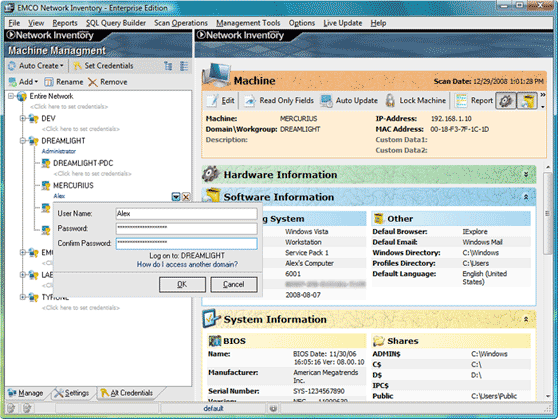Click the Lock Machine button
Viewport: 558px width, 419px height.
click(x=416, y=101)
